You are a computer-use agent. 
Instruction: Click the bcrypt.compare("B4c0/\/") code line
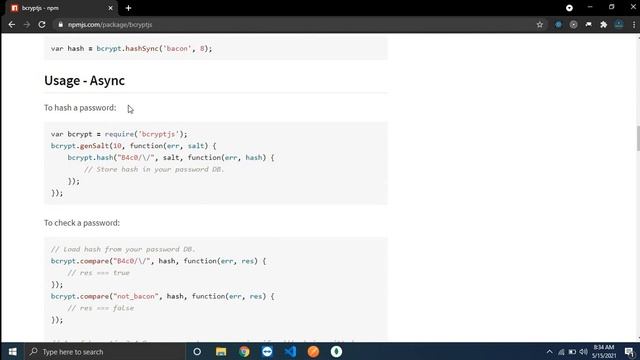(158, 261)
